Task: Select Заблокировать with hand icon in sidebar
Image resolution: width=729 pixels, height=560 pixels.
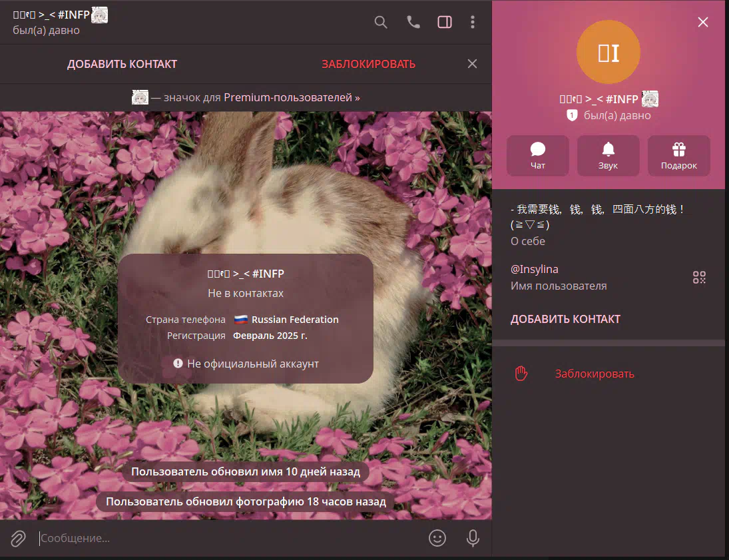Action: click(594, 374)
